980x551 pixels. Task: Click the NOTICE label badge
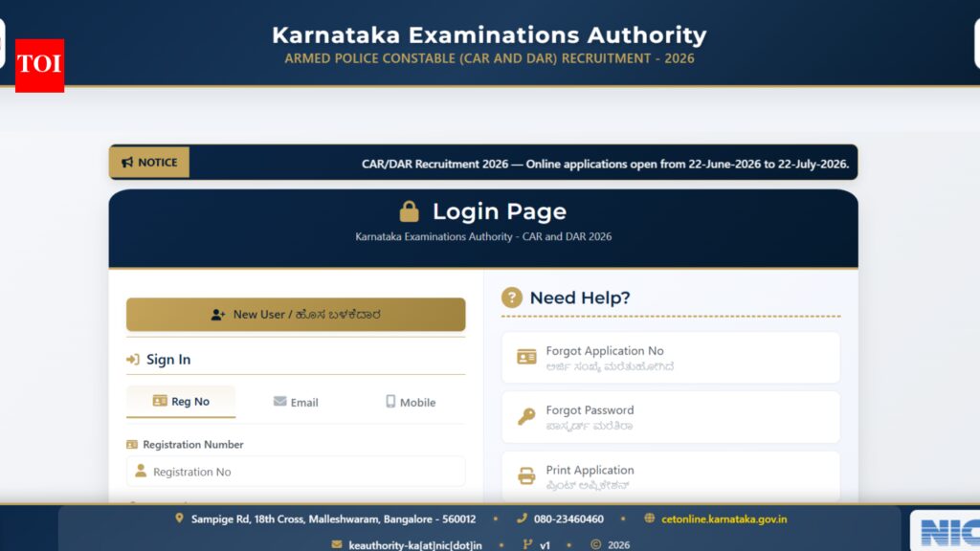(x=149, y=163)
